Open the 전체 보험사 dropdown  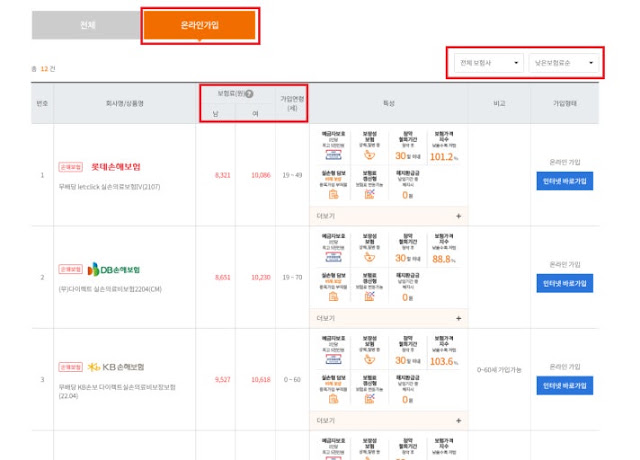point(489,63)
